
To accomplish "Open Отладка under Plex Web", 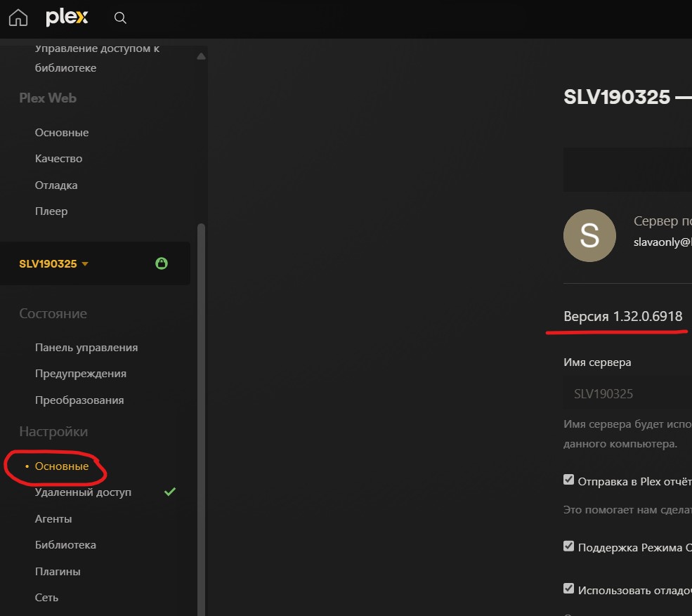I will click(56, 185).
